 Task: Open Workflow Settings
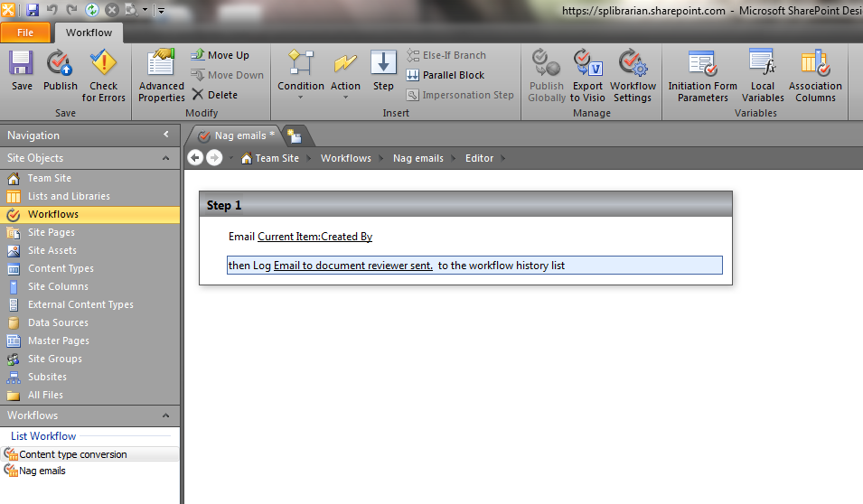pyautogui.click(x=633, y=74)
